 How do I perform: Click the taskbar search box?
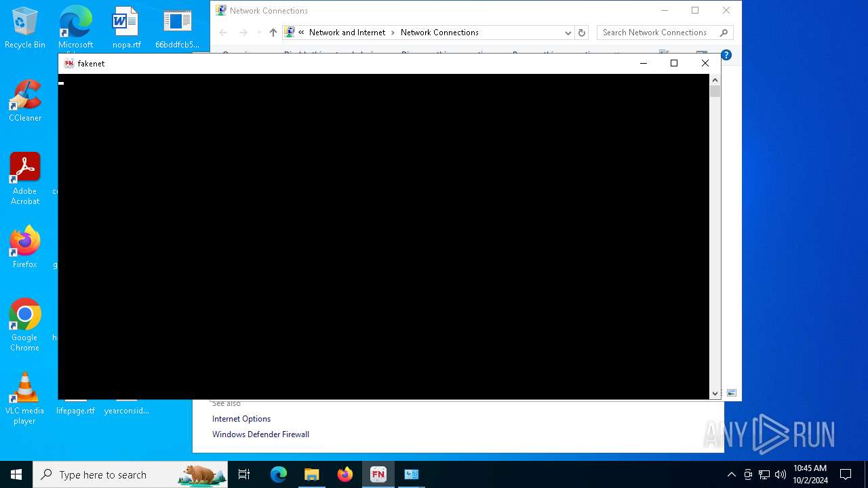pyautogui.click(x=130, y=474)
